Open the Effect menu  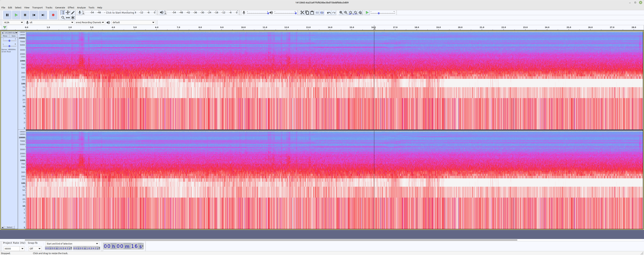(x=71, y=7)
